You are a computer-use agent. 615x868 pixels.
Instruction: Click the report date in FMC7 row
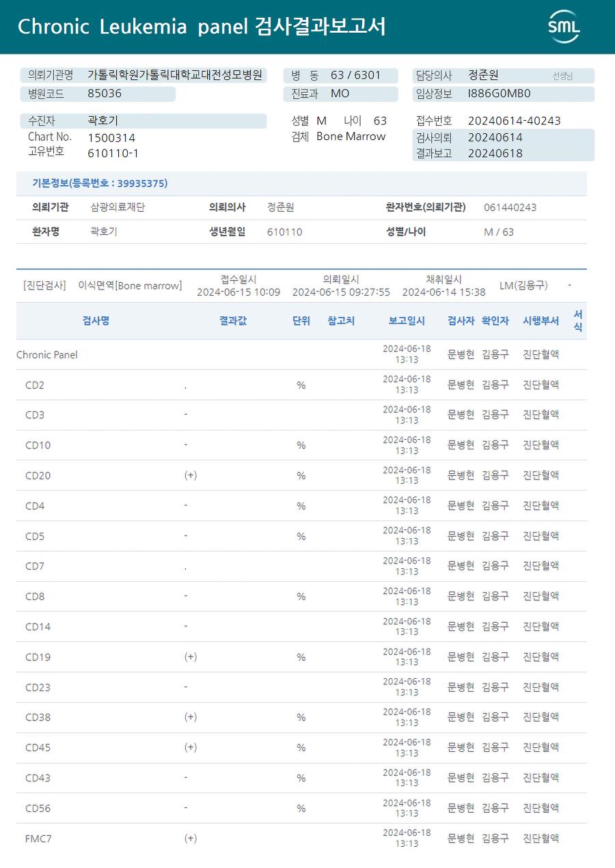point(407,838)
